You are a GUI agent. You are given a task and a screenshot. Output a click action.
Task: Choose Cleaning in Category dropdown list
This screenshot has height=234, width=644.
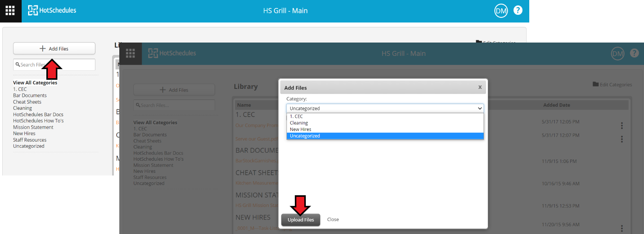385,123
